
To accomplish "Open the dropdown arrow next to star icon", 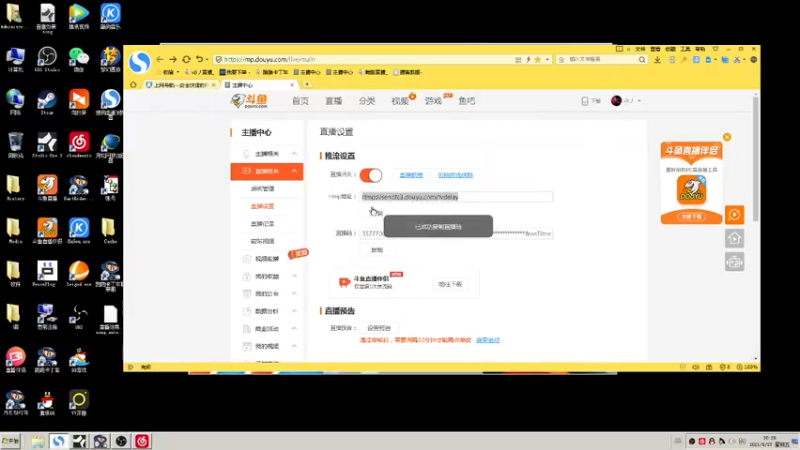I will pos(547,60).
